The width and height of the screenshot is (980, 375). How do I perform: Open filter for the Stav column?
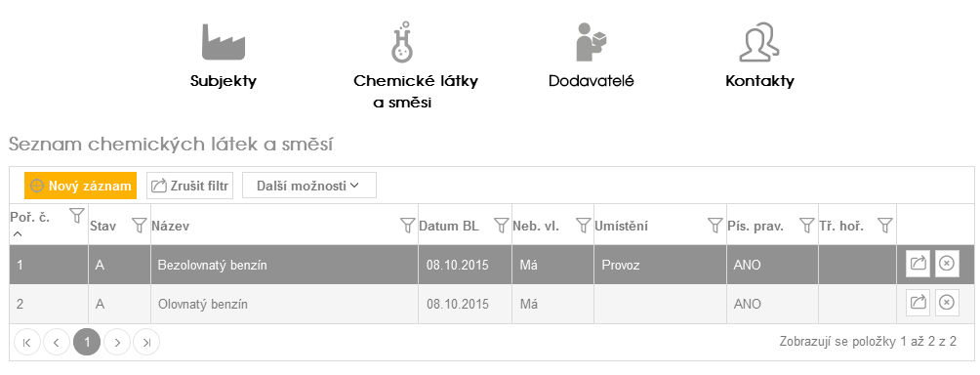[x=140, y=226]
